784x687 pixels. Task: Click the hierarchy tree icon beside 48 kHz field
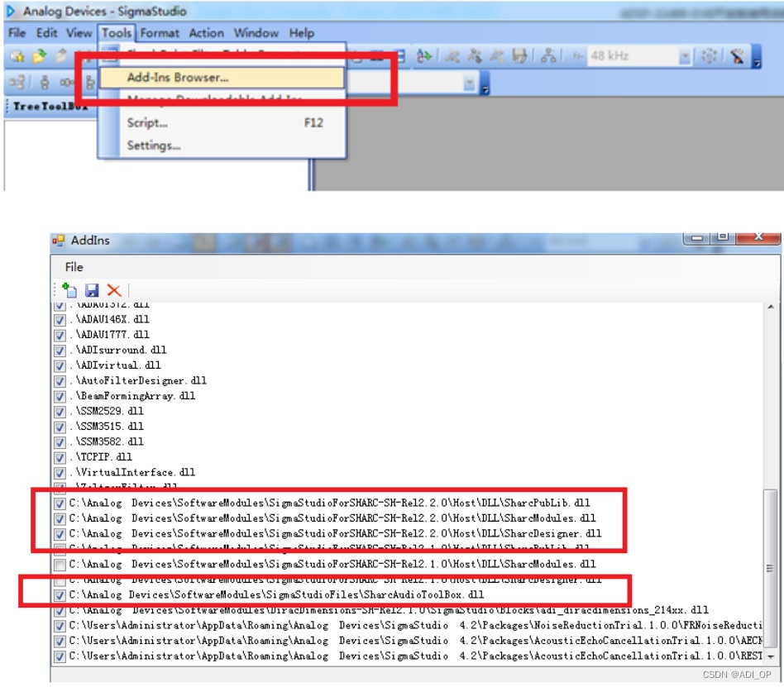(x=548, y=56)
